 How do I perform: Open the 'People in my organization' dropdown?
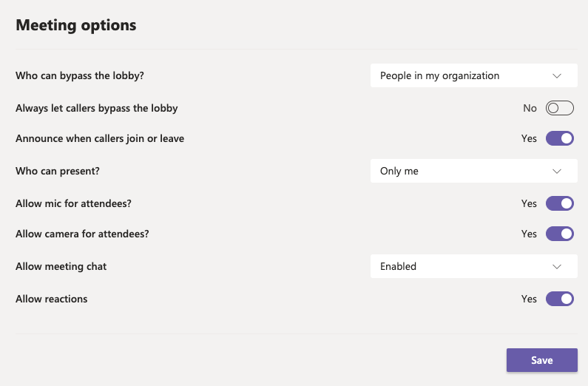point(473,75)
